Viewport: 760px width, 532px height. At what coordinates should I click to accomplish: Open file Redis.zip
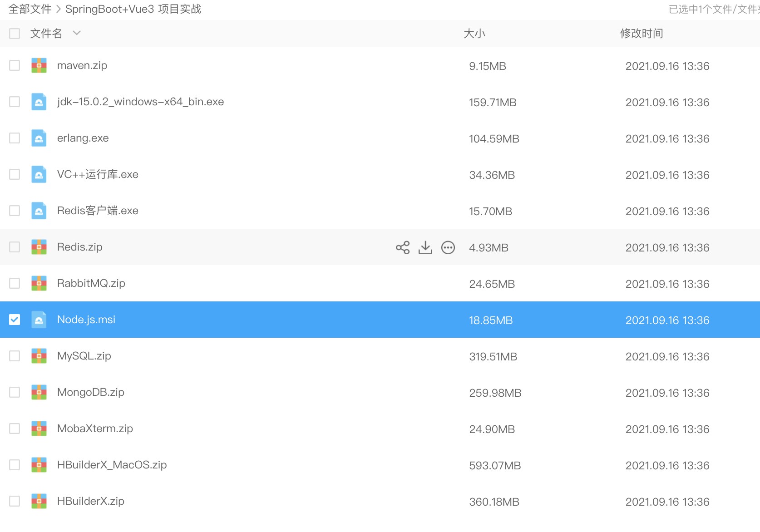[80, 247]
